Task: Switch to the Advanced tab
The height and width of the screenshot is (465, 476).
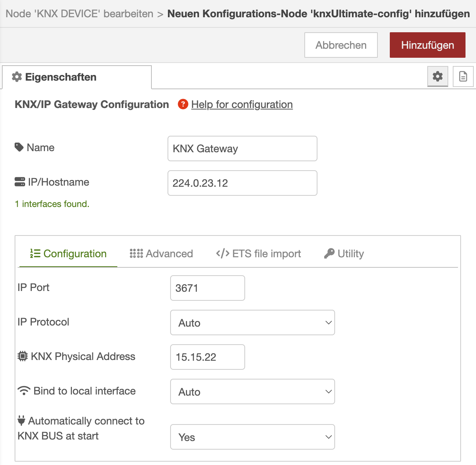Action: tap(161, 254)
